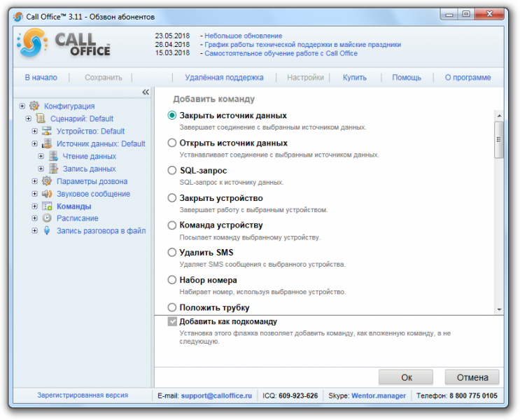Click the Запись разговора microphone icon

47,230
